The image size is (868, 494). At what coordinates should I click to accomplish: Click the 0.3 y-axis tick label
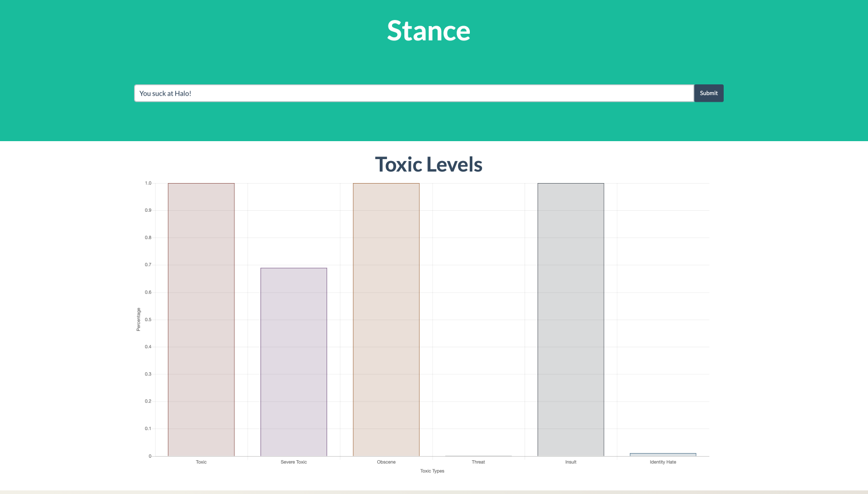(x=148, y=374)
